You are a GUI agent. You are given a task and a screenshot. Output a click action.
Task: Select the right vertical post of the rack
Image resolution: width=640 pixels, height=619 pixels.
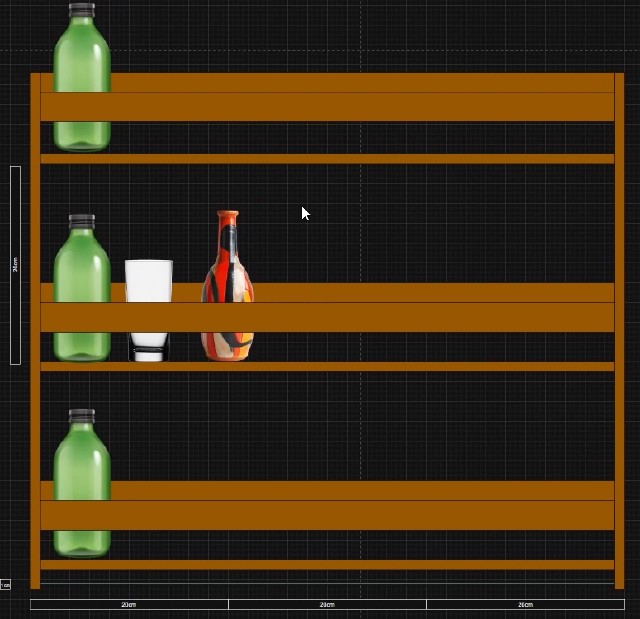pyautogui.click(x=619, y=330)
